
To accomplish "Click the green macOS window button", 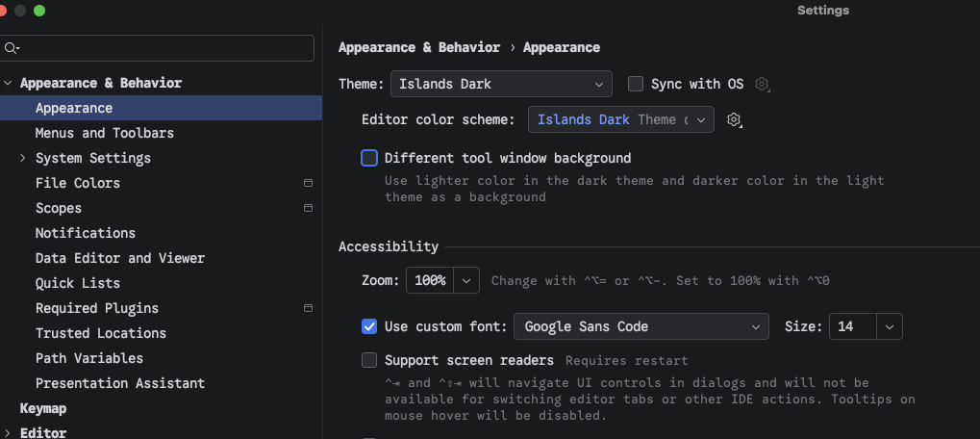I will coord(39,11).
